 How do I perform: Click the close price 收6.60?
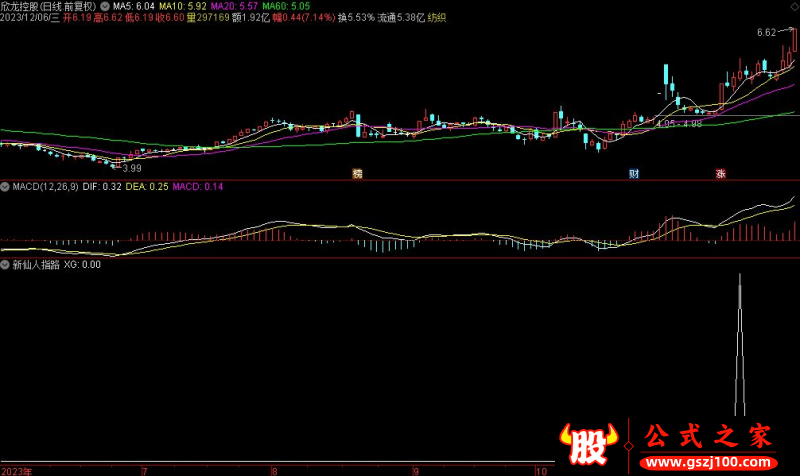tap(169, 17)
